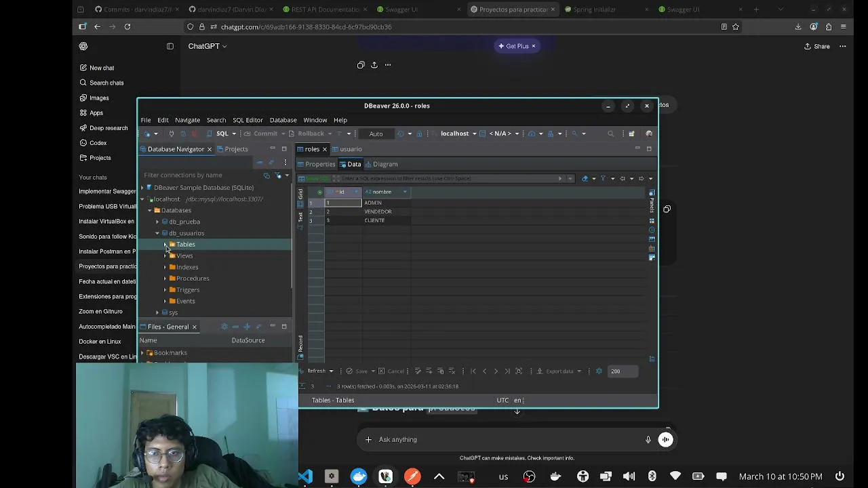Open Search chats in ChatGPT sidebar
The height and width of the screenshot is (488, 868).
point(106,83)
